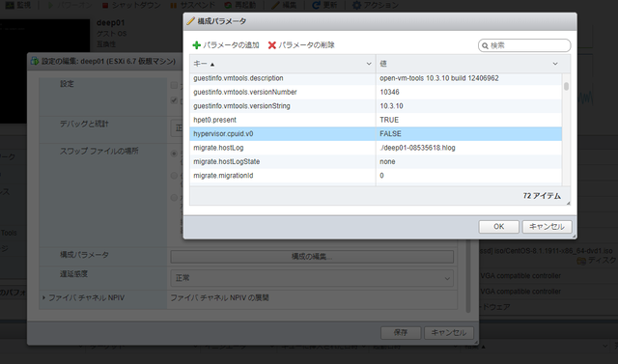Click Save in the Edit settings dialog
618x364 pixels.
point(401,332)
